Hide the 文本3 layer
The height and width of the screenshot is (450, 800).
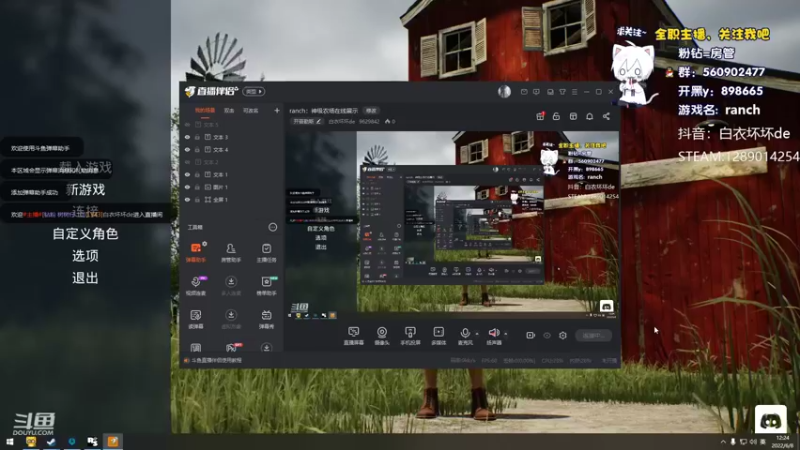187,137
